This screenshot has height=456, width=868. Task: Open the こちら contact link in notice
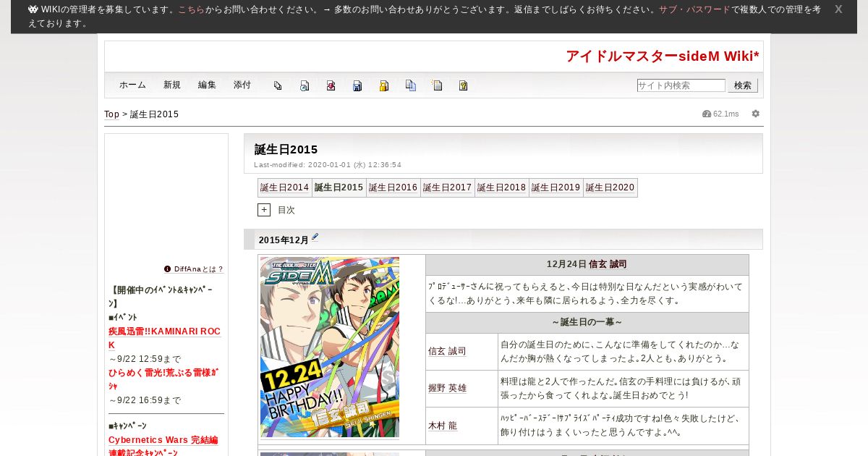click(x=192, y=9)
